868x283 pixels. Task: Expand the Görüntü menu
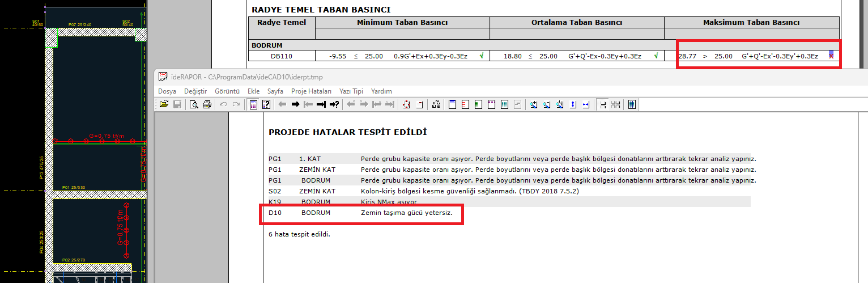(x=227, y=91)
